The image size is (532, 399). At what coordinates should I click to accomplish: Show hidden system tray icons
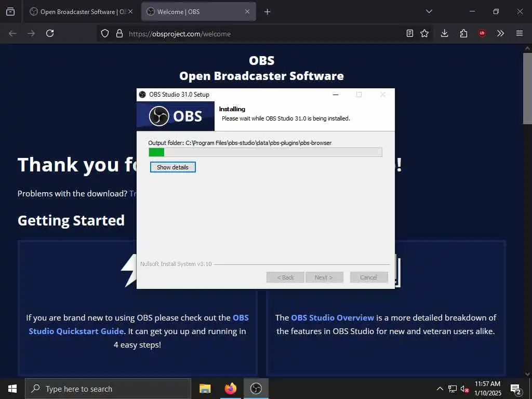pos(440,389)
